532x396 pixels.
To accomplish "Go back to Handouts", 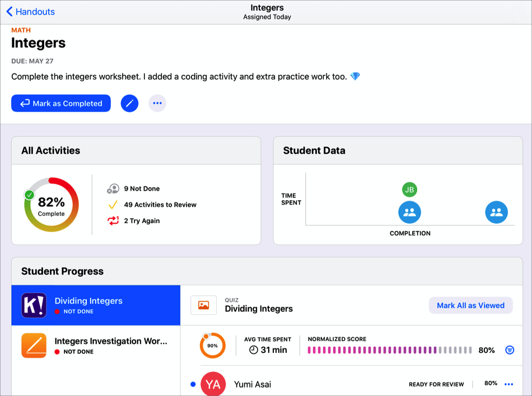I will [x=31, y=11].
